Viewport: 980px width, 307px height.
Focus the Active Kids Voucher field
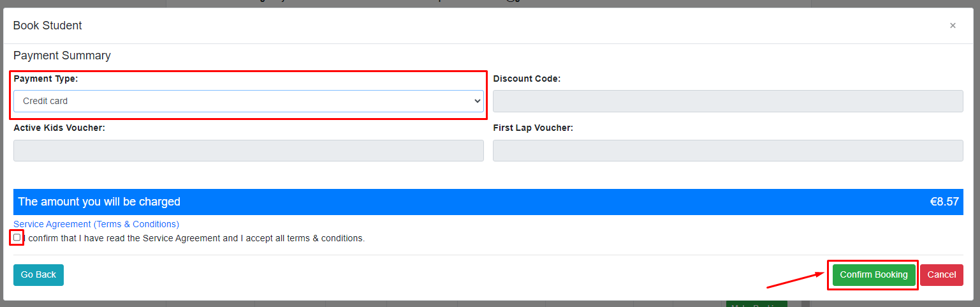click(249, 151)
